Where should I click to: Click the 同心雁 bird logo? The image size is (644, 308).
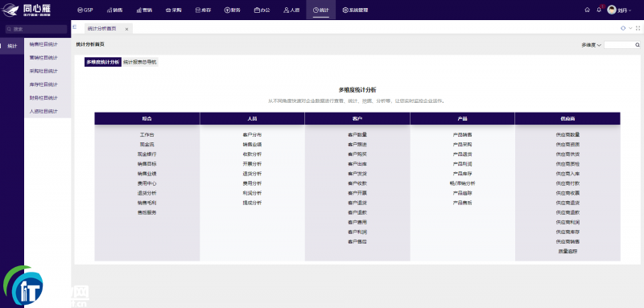[x=10, y=10]
